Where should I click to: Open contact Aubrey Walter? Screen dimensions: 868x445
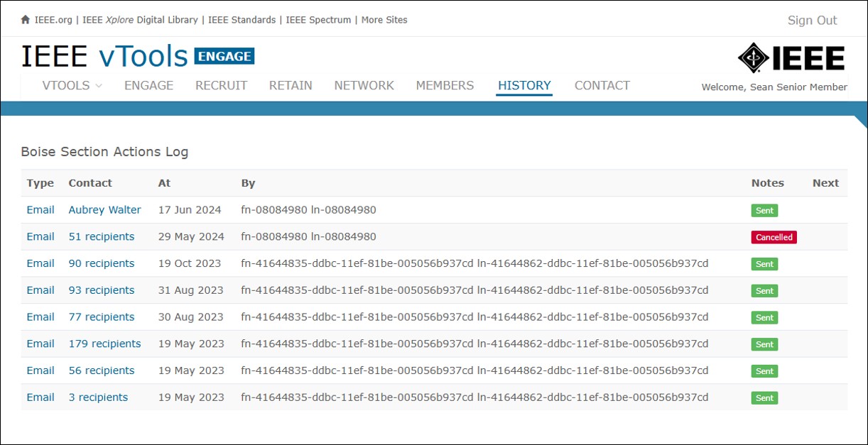[104, 210]
